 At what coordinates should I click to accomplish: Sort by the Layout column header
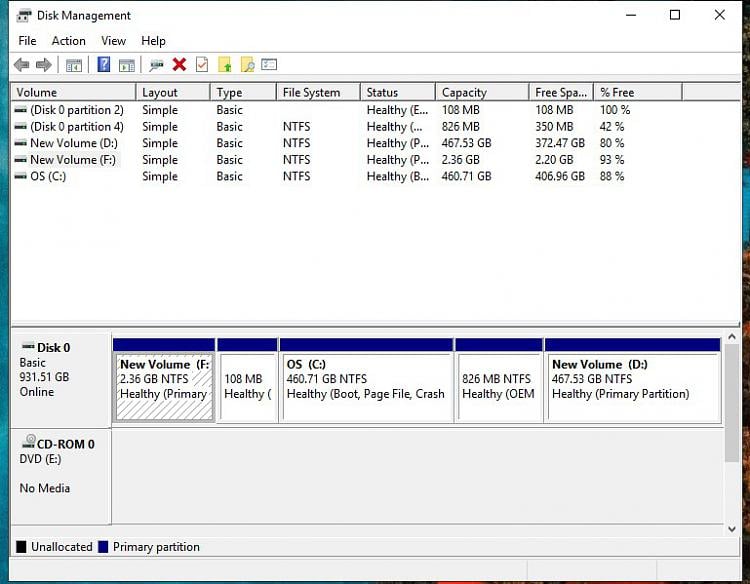(173, 92)
